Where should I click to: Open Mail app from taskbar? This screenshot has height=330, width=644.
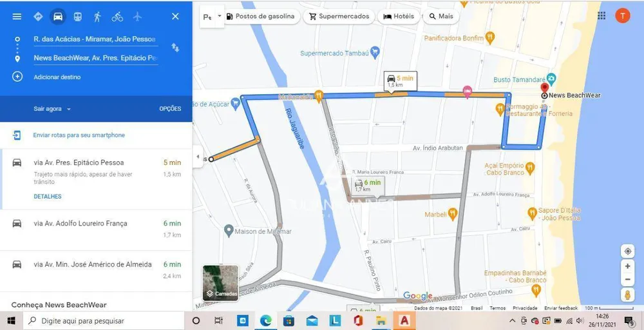pos(312,320)
